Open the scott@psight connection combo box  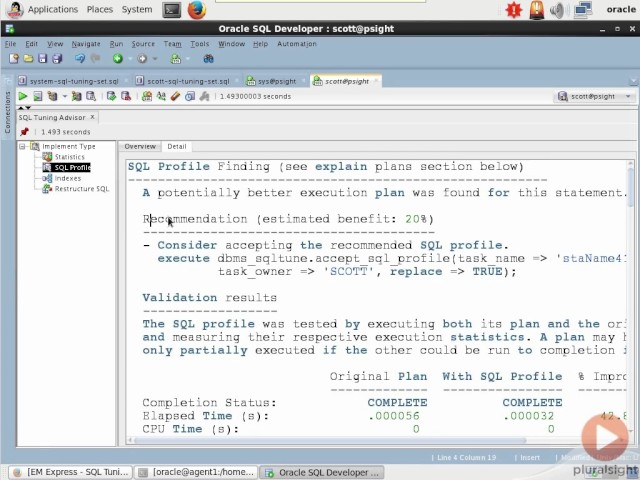[594, 96]
